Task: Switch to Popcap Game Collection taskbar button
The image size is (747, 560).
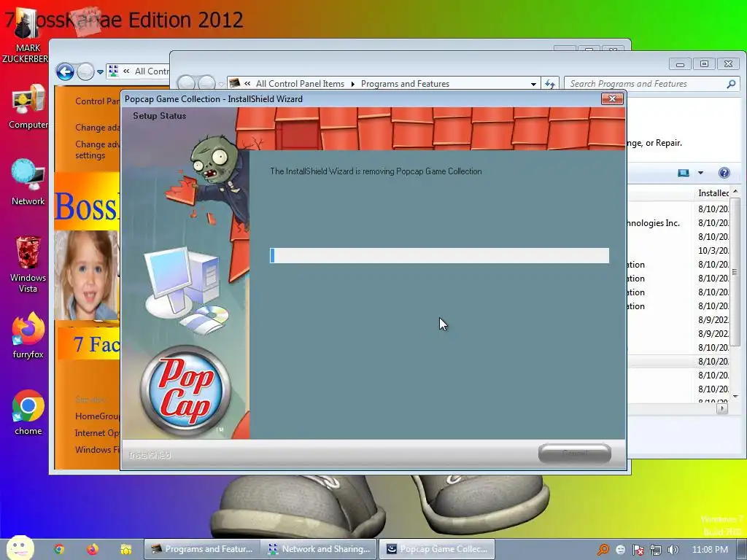Action: [x=437, y=549]
